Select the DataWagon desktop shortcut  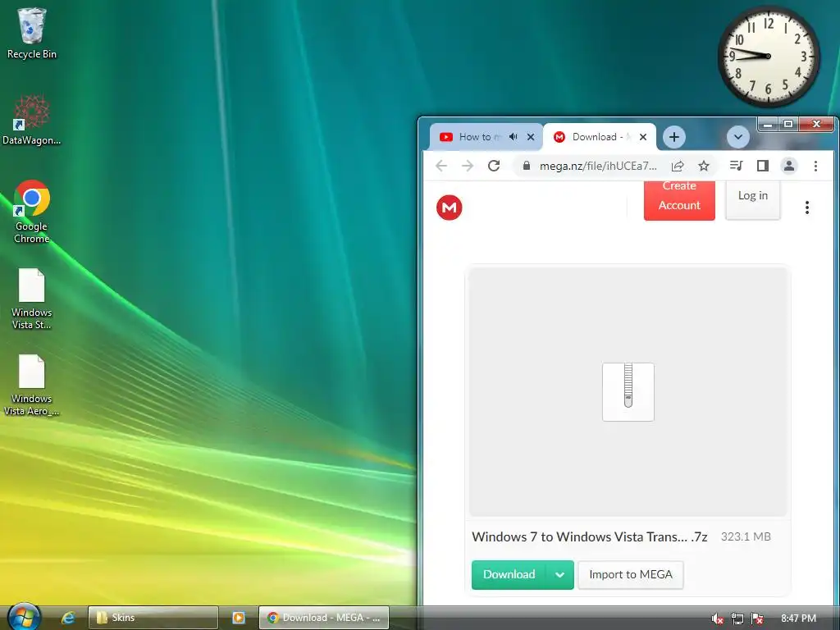point(31,120)
